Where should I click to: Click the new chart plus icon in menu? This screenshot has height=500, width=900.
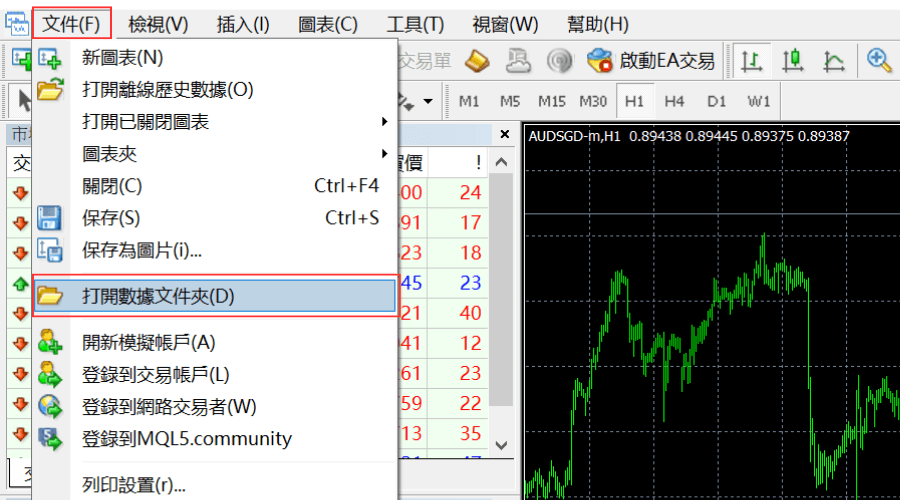pyautogui.click(x=50, y=58)
